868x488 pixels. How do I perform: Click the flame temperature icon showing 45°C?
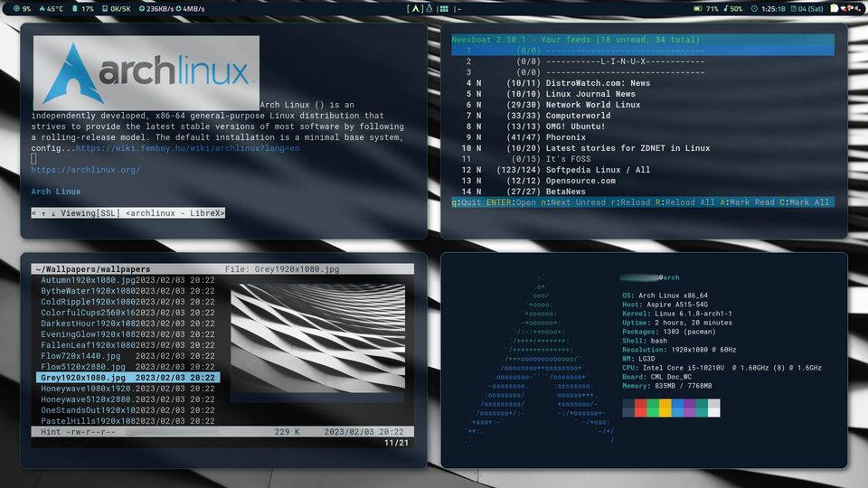tap(42, 9)
